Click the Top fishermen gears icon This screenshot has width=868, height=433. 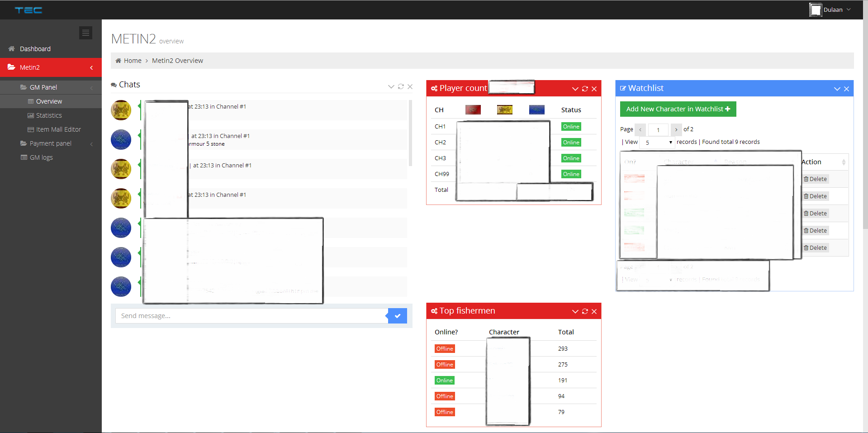[x=434, y=311]
